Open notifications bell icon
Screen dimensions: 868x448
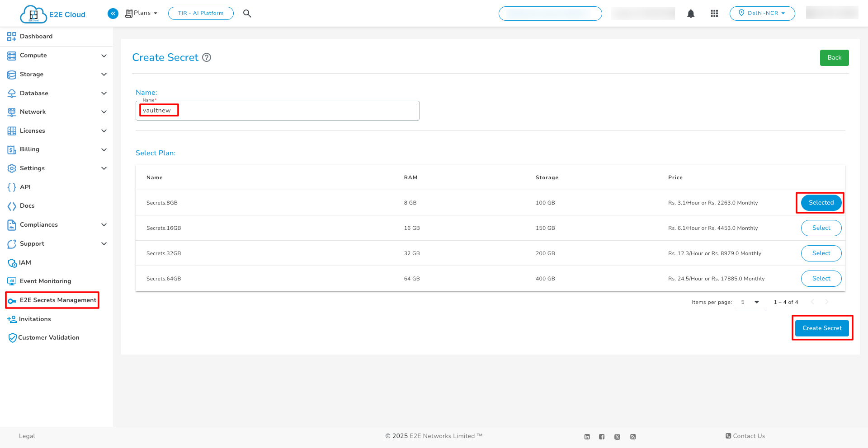[x=691, y=14]
